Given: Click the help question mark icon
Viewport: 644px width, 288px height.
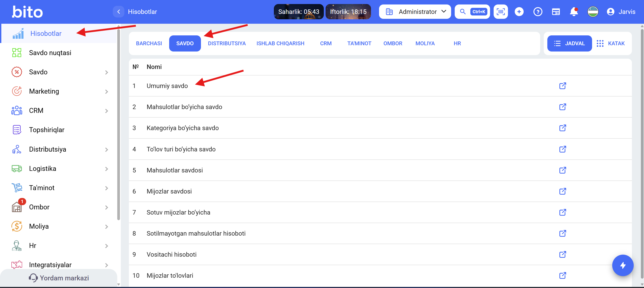Looking at the screenshot, I should click(x=537, y=11).
